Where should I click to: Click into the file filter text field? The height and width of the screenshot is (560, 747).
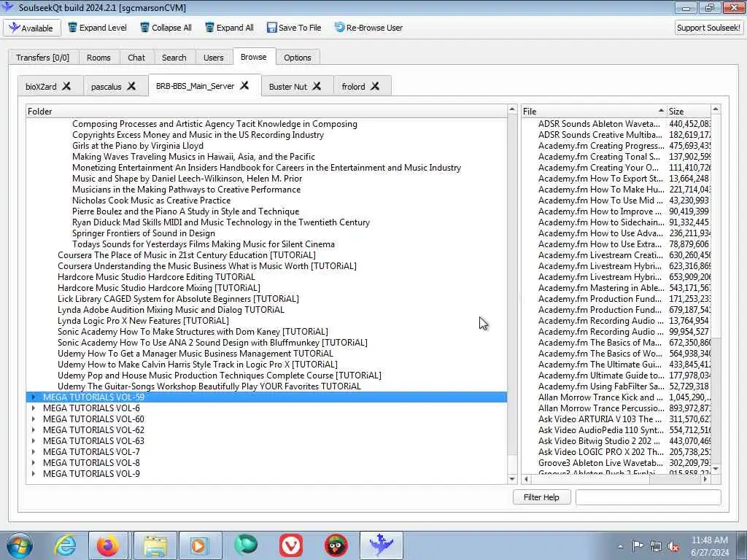tap(649, 497)
